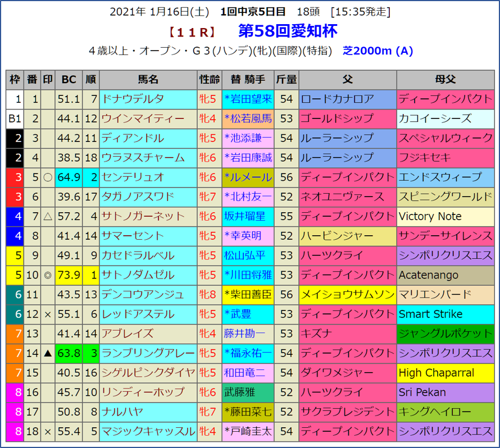Click the ジャングルポケット damsire cell
This screenshot has width=500, height=448.
click(445, 333)
